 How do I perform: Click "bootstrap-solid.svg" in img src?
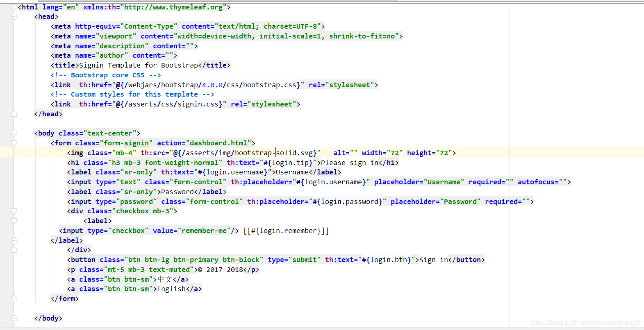click(274, 153)
